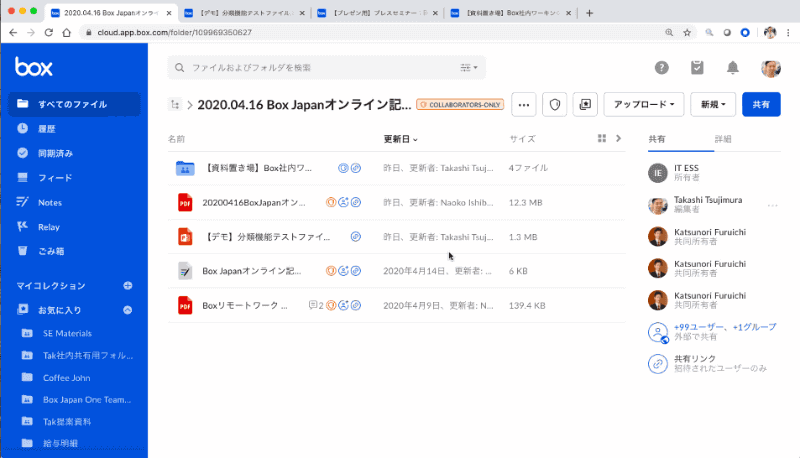
Task: Open options ellipsis for Takashi Tsujimura
Action: tap(772, 206)
